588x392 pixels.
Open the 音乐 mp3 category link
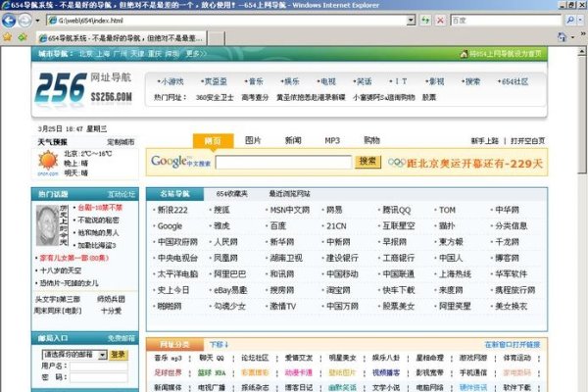tap(168, 359)
